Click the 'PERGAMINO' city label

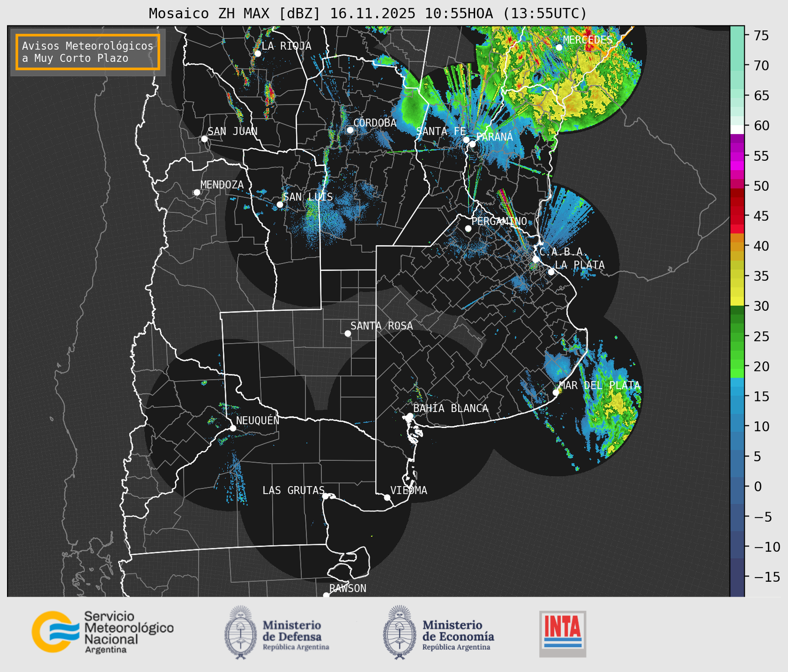click(499, 221)
